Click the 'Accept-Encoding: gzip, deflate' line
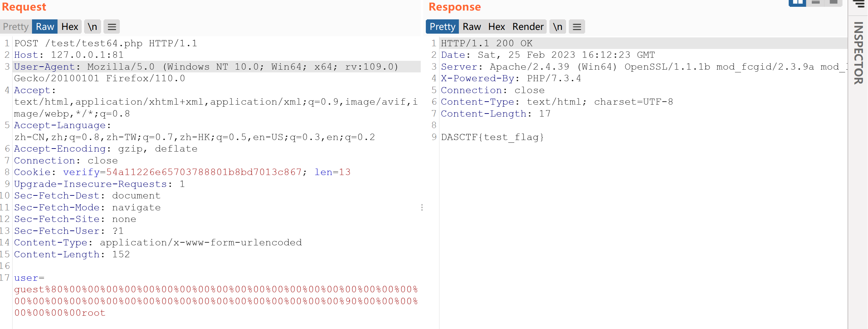Viewport: 868px width, 329px height. (x=106, y=149)
